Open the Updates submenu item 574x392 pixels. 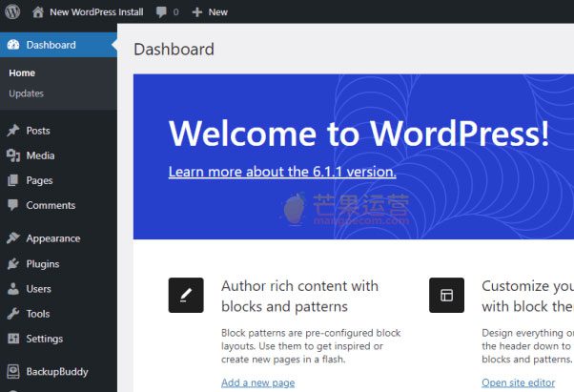click(27, 93)
